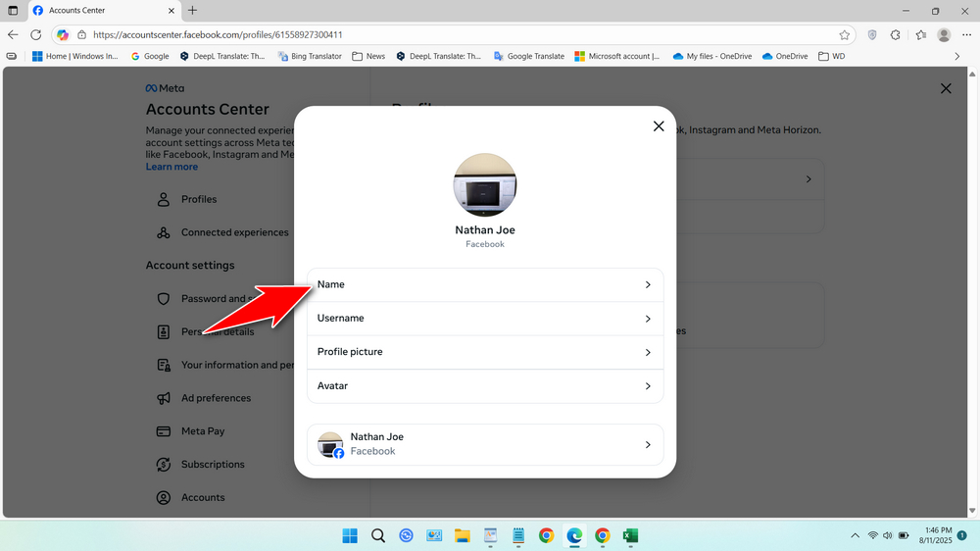
Task: Click the Copilot icon in address bar
Action: point(63,35)
